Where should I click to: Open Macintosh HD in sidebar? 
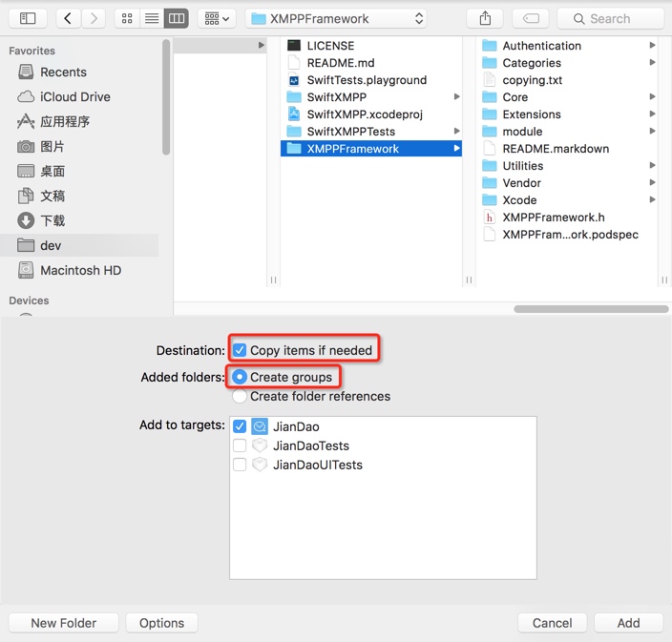(x=69, y=270)
